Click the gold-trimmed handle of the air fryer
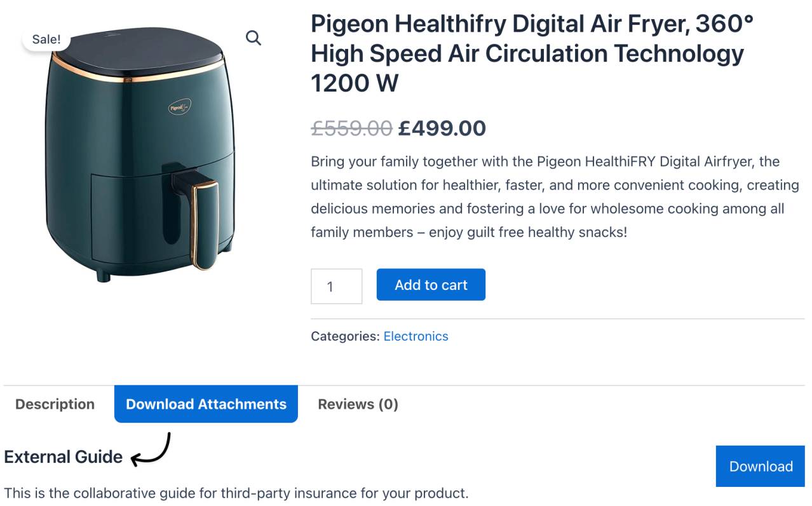 click(x=203, y=222)
